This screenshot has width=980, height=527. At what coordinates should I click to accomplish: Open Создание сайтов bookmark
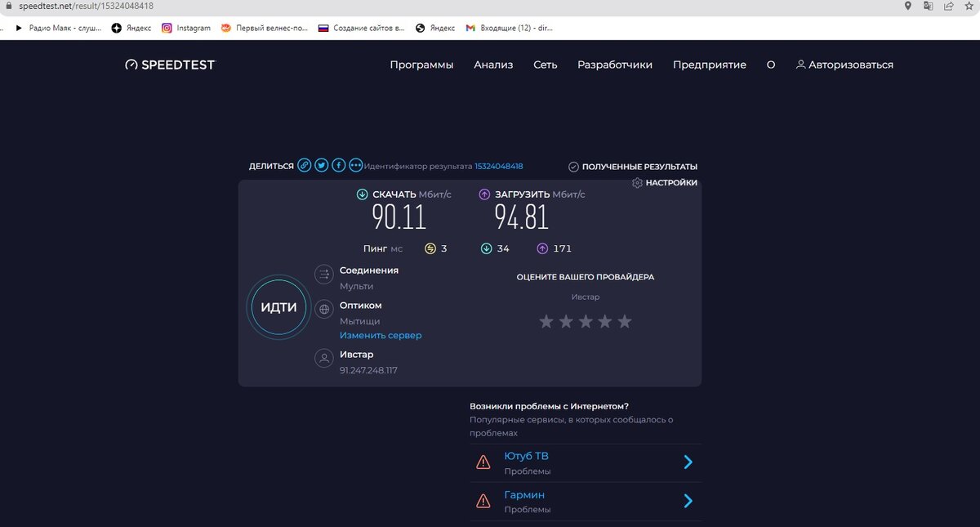(x=361, y=28)
